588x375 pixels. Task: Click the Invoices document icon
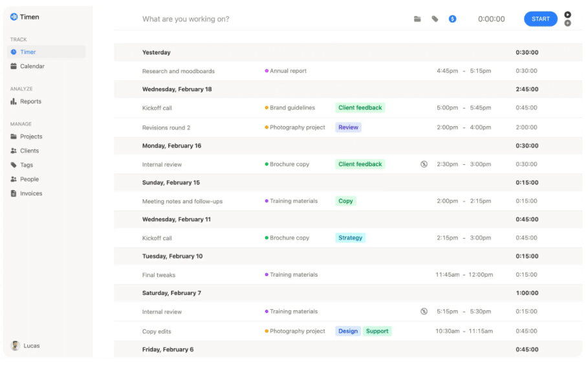pyautogui.click(x=14, y=193)
